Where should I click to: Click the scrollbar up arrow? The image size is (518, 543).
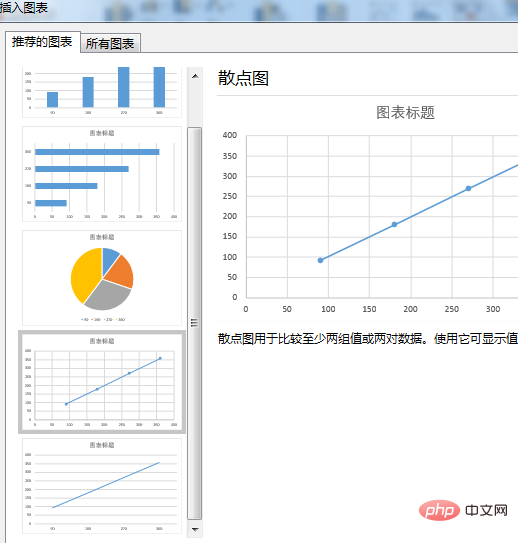click(x=195, y=76)
